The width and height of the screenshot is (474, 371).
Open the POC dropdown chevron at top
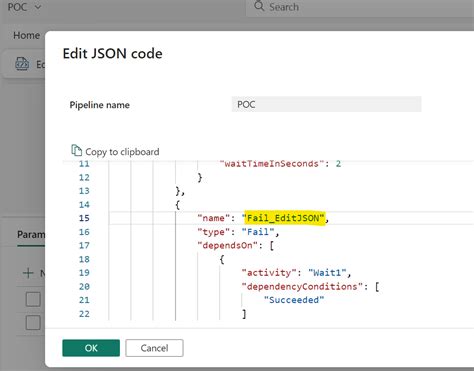pyautogui.click(x=38, y=7)
